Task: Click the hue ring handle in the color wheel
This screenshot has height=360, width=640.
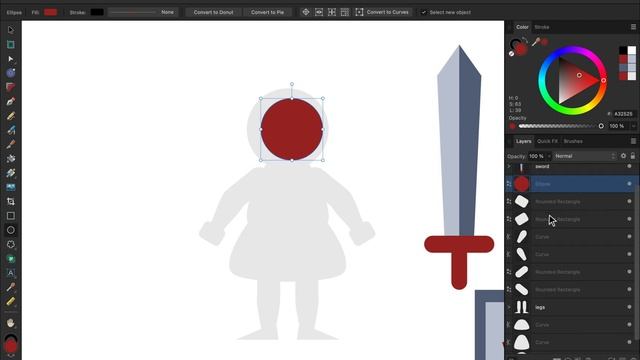Action: (x=603, y=80)
